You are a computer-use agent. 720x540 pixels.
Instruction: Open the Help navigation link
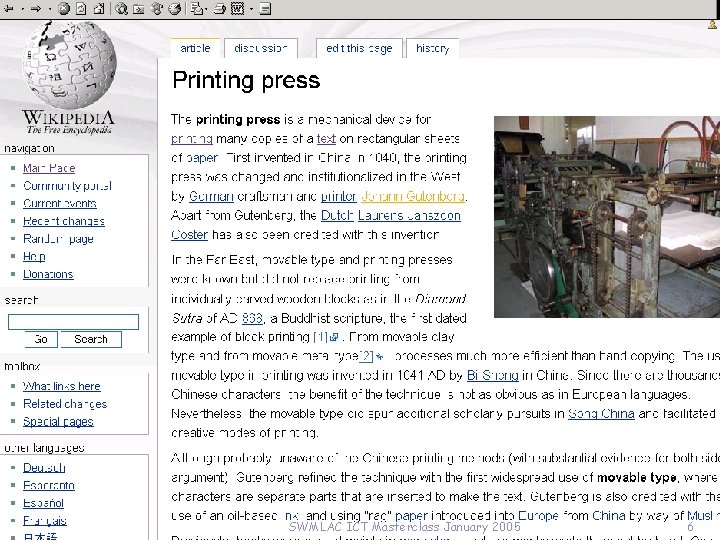point(34,256)
